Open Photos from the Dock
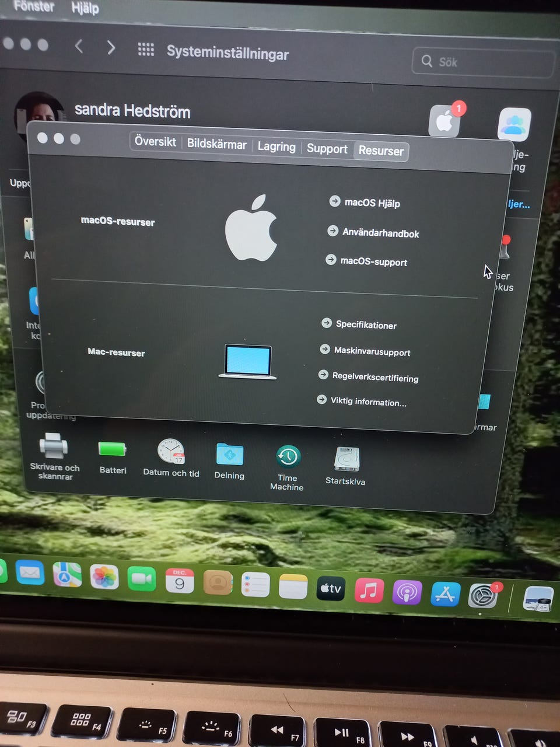560x747 pixels. (x=104, y=577)
